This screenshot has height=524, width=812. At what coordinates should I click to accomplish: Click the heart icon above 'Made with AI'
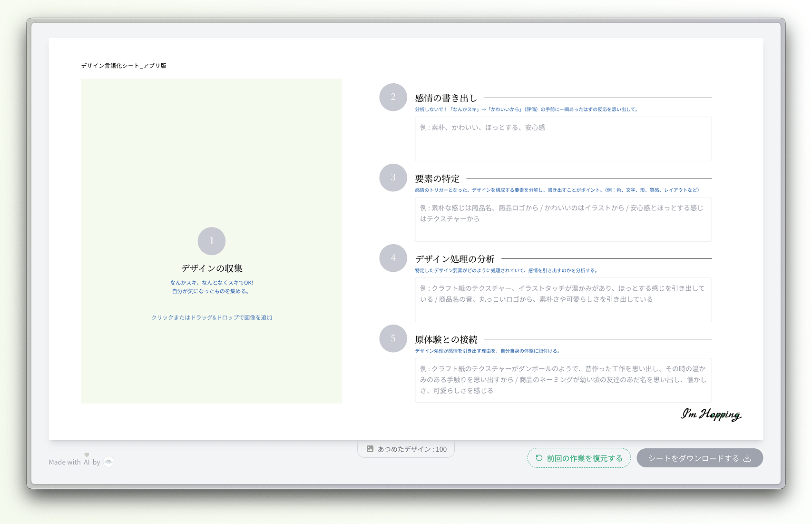(x=86, y=455)
